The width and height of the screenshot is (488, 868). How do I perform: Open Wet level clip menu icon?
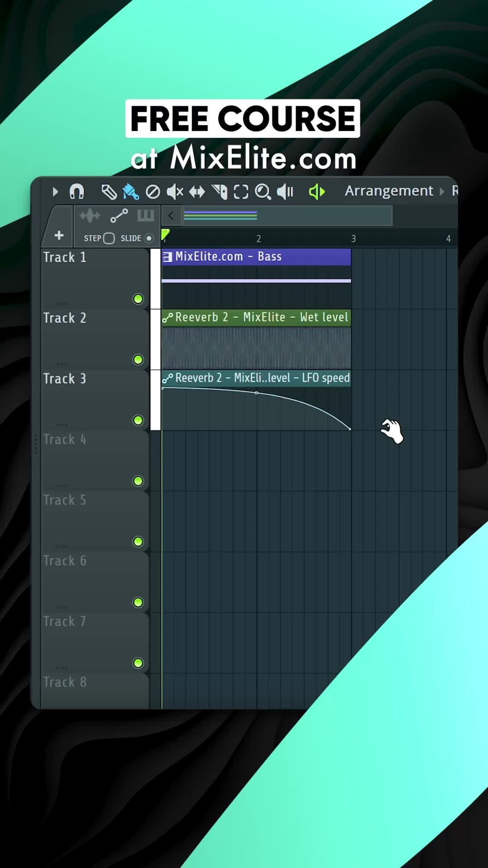click(x=168, y=318)
